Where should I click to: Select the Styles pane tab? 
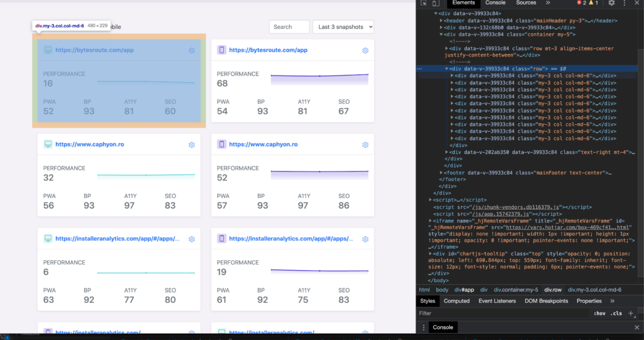point(428,301)
